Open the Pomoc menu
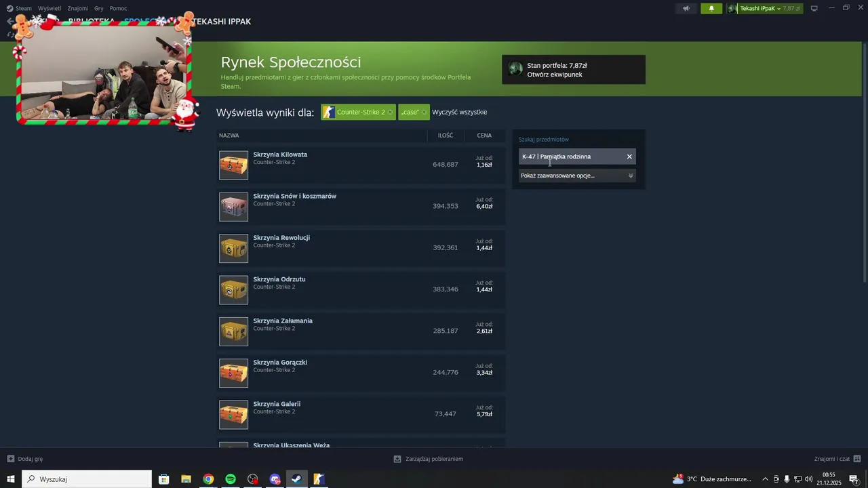This screenshot has height=488, width=868. (x=118, y=8)
